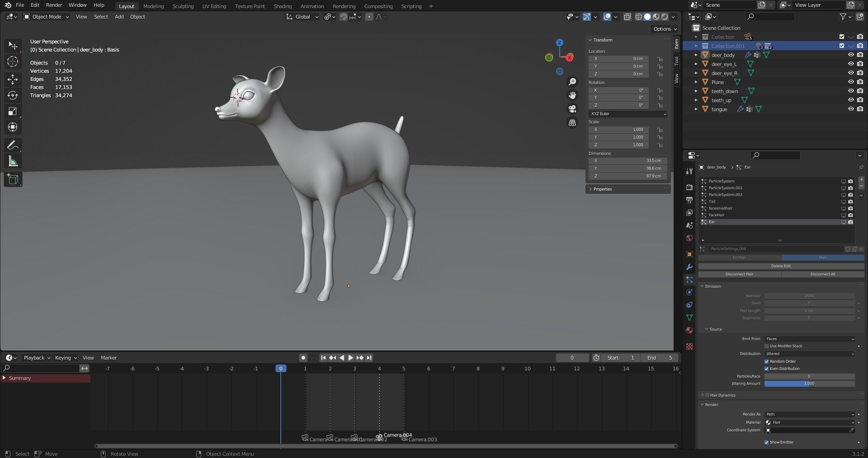The image size is (868, 458).
Task: Uncheck Collection.001 exclude checkbox
Action: (841, 46)
